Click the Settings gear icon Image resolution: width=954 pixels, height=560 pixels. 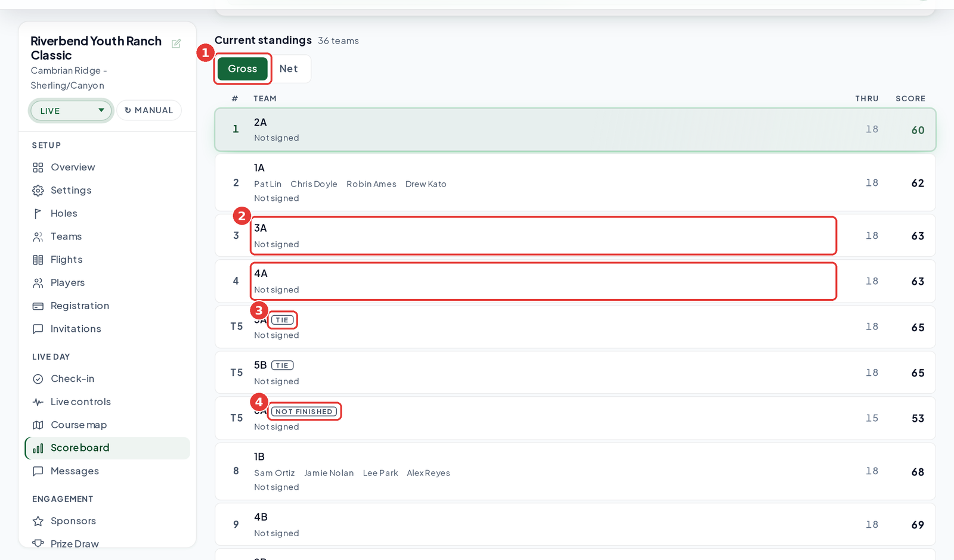[38, 191]
